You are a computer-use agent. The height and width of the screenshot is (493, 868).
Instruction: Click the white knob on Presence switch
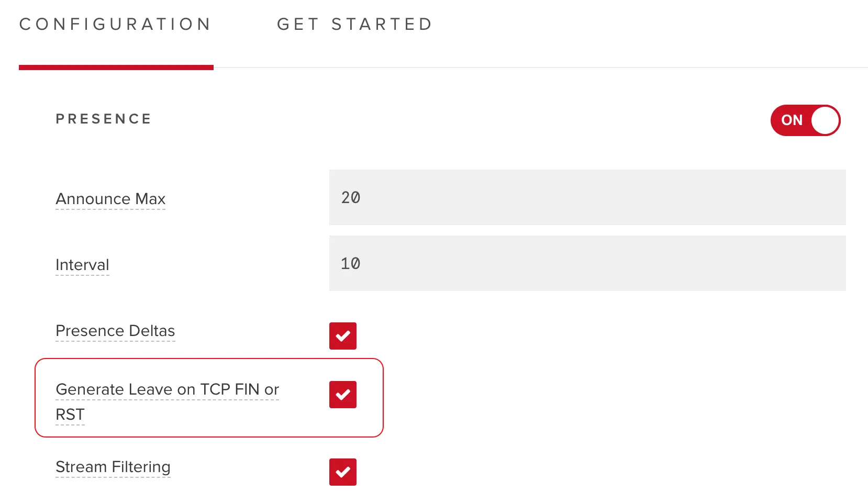point(825,120)
